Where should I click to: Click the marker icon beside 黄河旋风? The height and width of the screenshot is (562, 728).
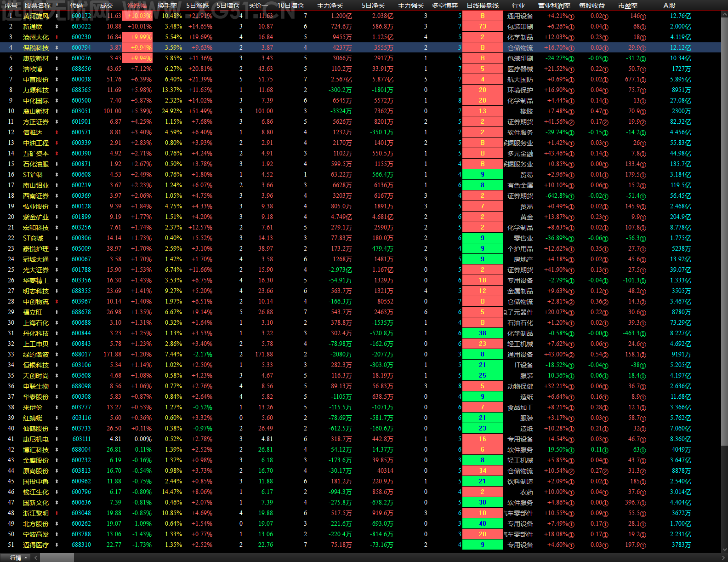pyautogui.click(x=57, y=16)
